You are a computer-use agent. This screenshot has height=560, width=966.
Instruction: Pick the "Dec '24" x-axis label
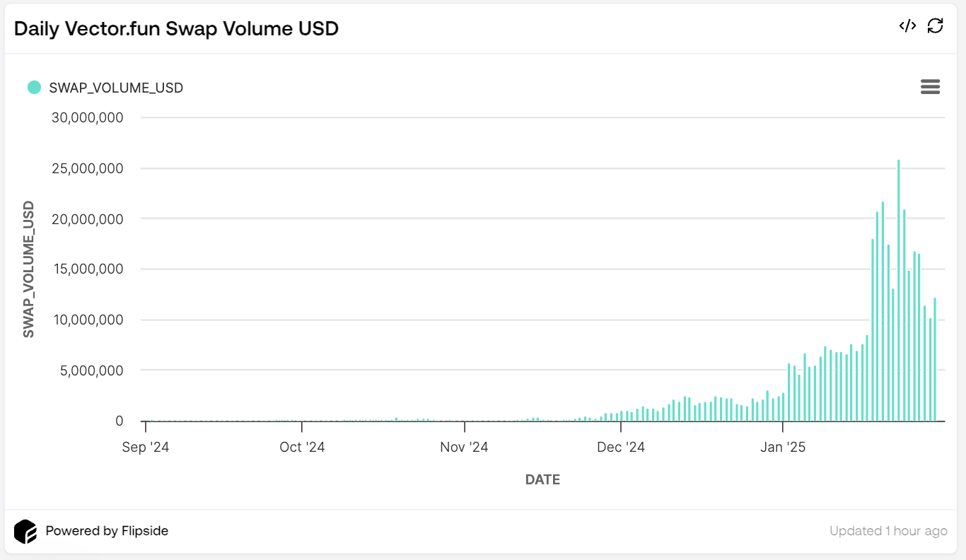coord(621,447)
